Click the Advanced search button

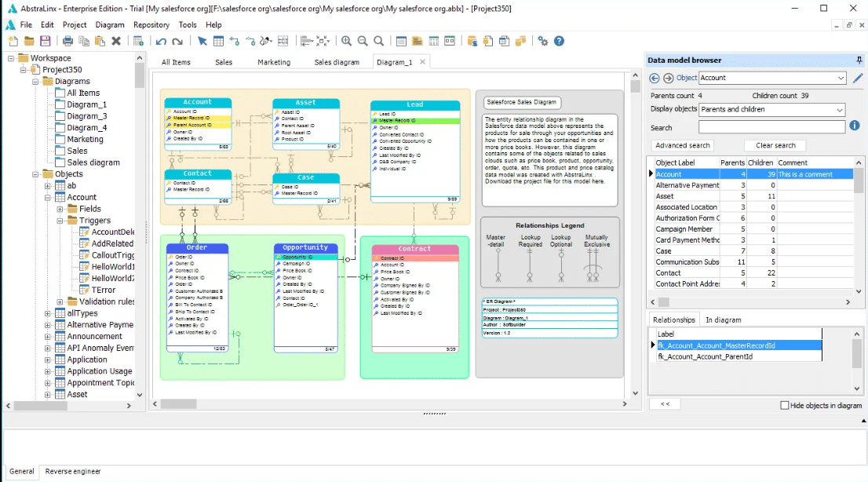point(682,145)
